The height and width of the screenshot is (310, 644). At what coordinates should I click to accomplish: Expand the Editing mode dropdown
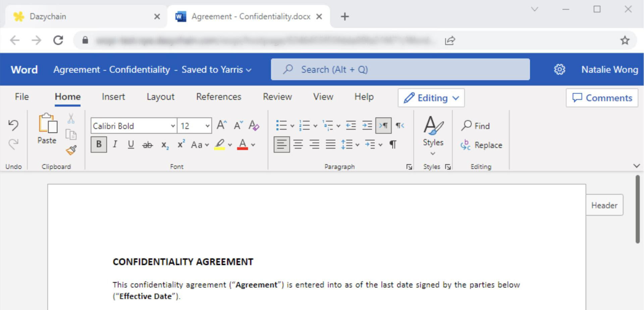point(431,98)
